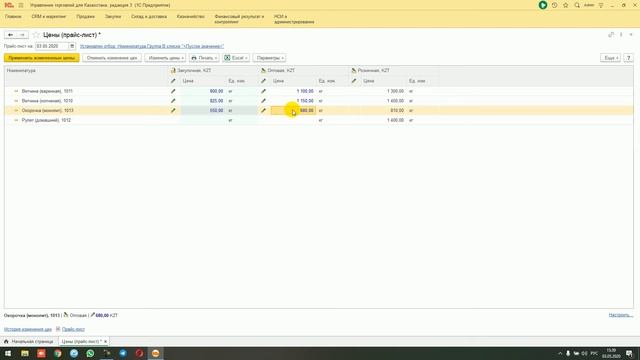The width and height of the screenshot is (640, 360).
Task: Open the Финансовый результат и контроллинг section
Action: click(x=239, y=19)
